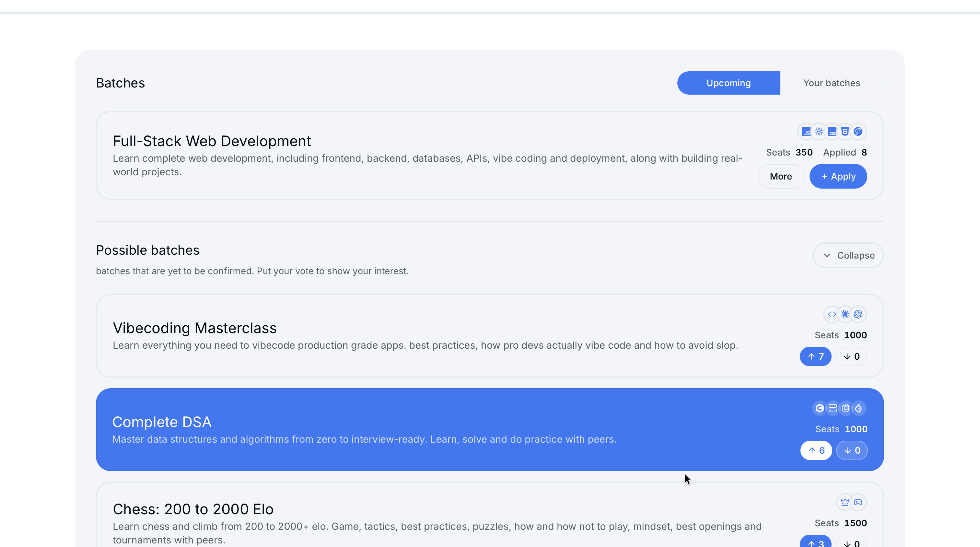Click the C++ icon on Complete DSA card
The height and width of the screenshot is (547, 980).
(820, 408)
